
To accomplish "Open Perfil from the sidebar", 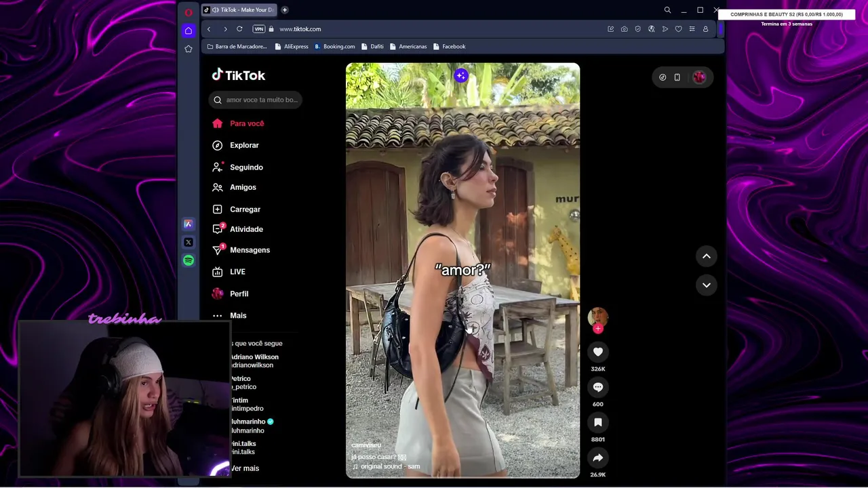I will tap(239, 293).
